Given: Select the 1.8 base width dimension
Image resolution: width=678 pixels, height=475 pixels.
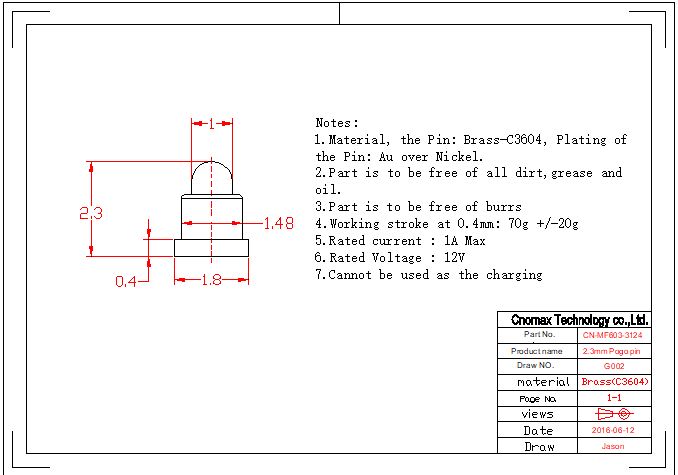Looking at the screenshot, I should coord(211,281).
